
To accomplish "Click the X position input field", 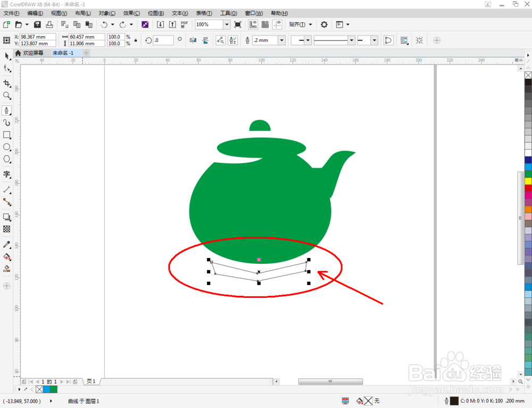I will coord(38,37).
